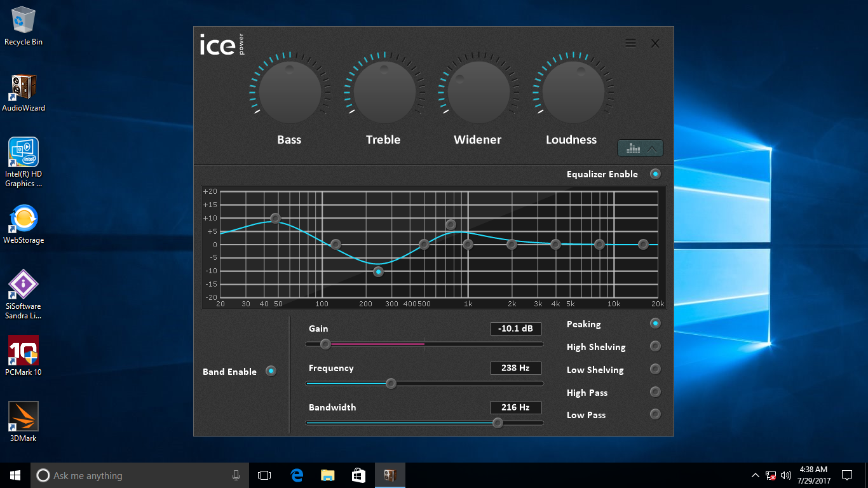Select the AudioWizard desktop shortcut
The image size is (868, 488).
[24, 93]
